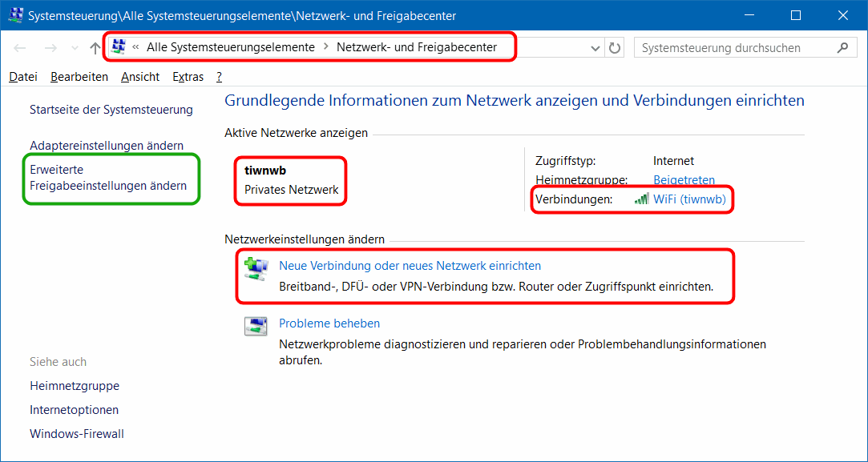The width and height of the screenshot is (868, 462).
Task: Expand the address bar history dropdown
Action: [x=595, y=48]
